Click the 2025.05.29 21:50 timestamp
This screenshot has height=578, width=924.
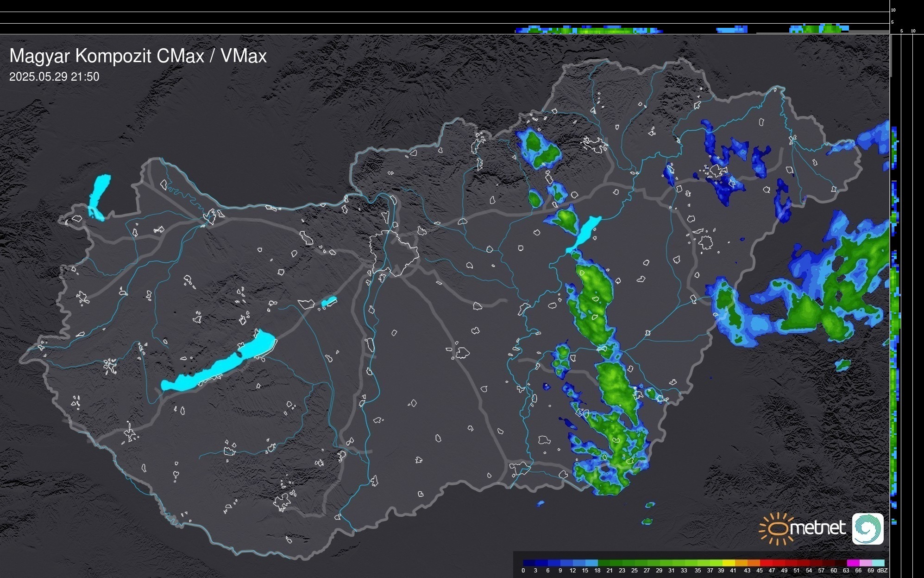click(54, 77)
